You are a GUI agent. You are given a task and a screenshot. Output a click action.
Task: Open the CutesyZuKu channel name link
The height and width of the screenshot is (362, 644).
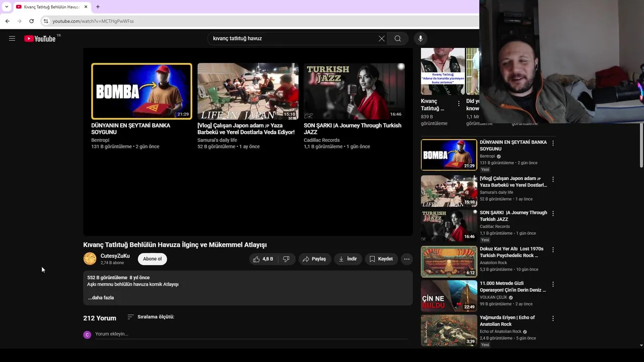[115, 256]
